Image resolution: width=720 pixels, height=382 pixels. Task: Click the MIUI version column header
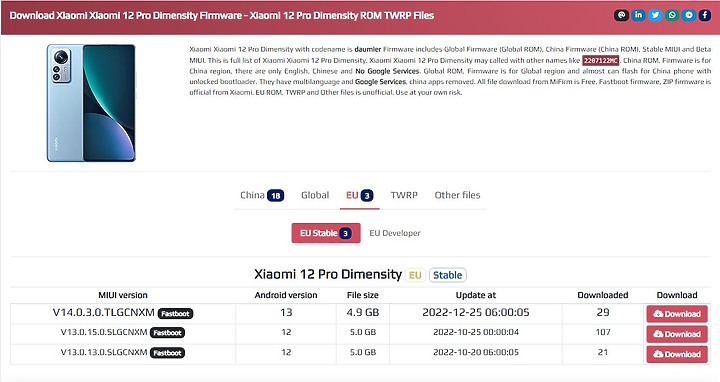click(x=123, y=295)
